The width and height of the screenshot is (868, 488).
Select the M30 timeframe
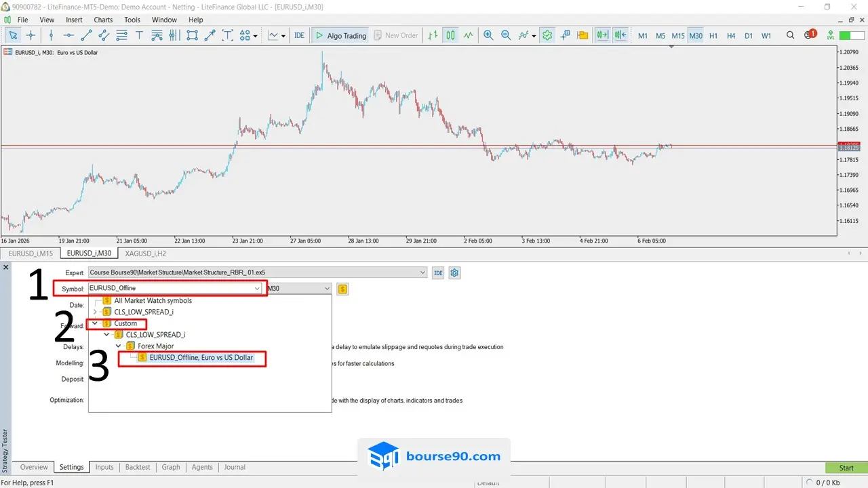(x=696, y=36)
